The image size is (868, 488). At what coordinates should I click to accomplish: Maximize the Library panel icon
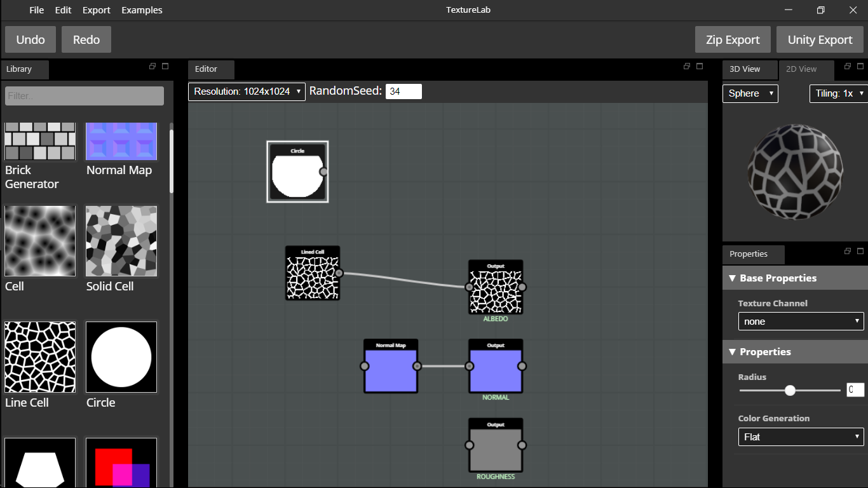click(165, 66)
